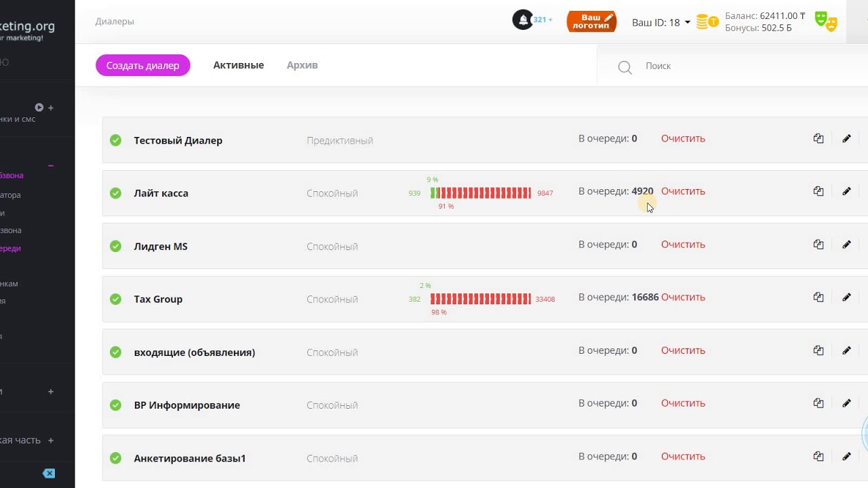
Task: Click the 321 + notification counter
Action: pos(542,20)
